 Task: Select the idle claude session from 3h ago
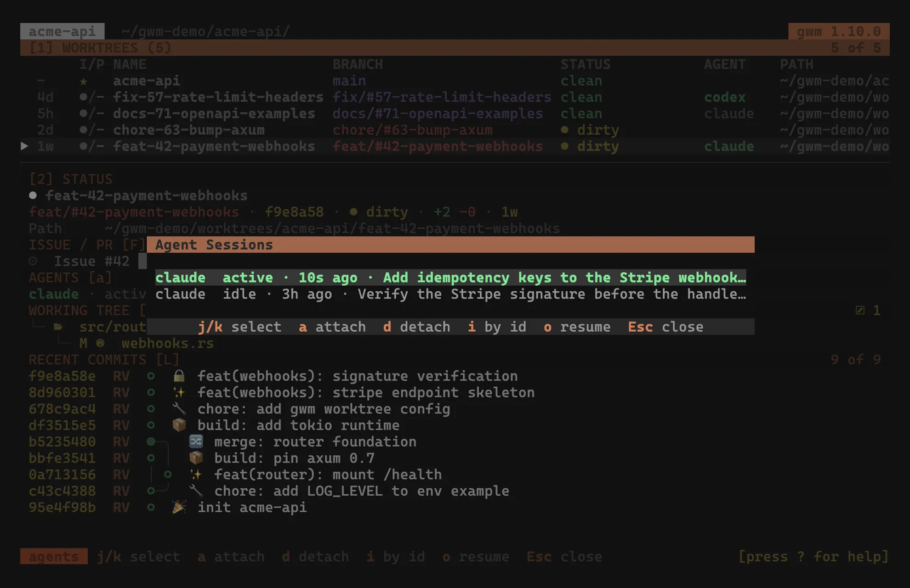pos(450,294)
